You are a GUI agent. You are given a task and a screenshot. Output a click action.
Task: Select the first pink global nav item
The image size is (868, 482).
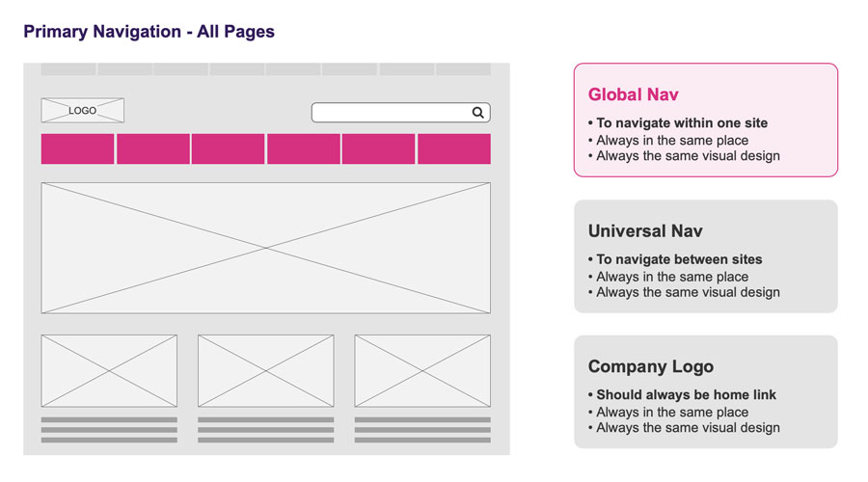[77, 149]
